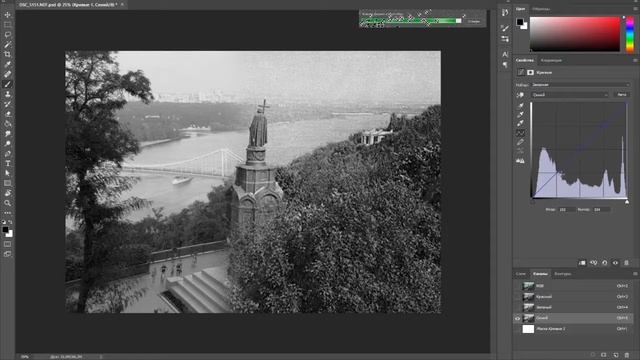This screenshot has width=640, height=360.
Task: Save selection as new channel
Action: click(x=604, y=355)
